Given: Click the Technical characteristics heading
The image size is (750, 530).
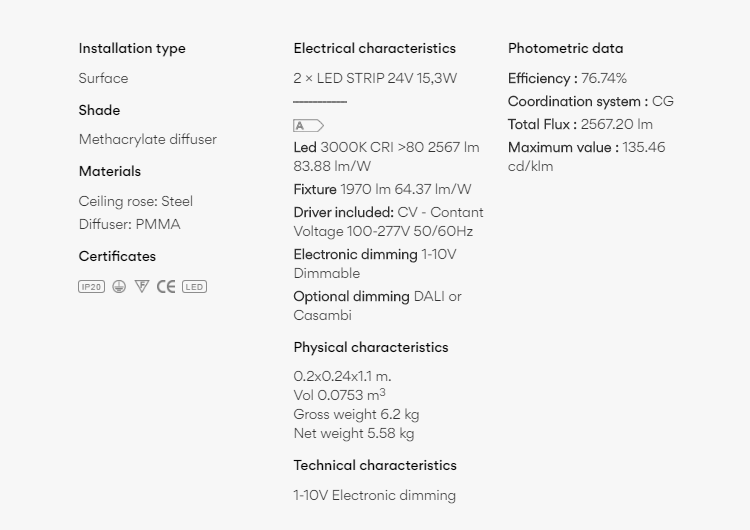Looking at the screenshot, I should 375,465.
